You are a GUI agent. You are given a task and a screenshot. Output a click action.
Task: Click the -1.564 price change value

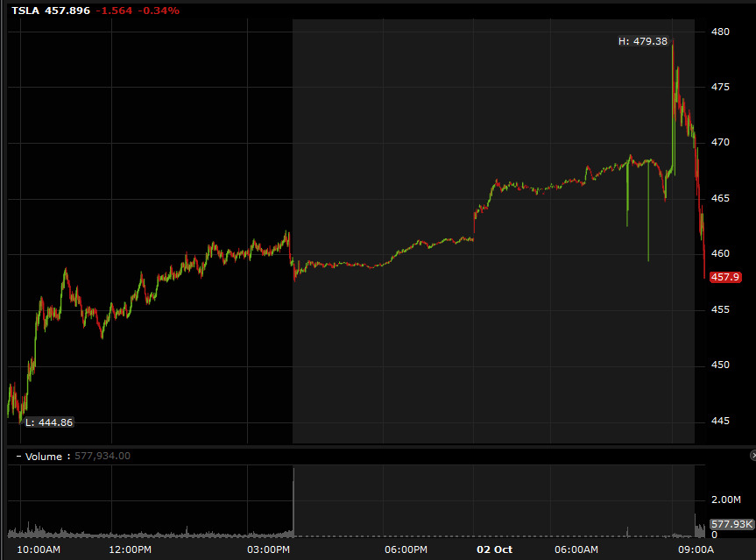(114, 11)
